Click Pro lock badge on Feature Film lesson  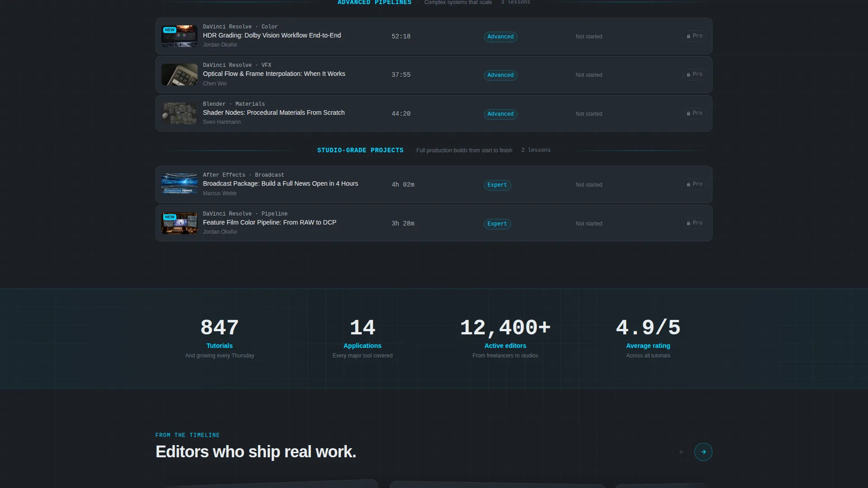click(x=694, y=223)
